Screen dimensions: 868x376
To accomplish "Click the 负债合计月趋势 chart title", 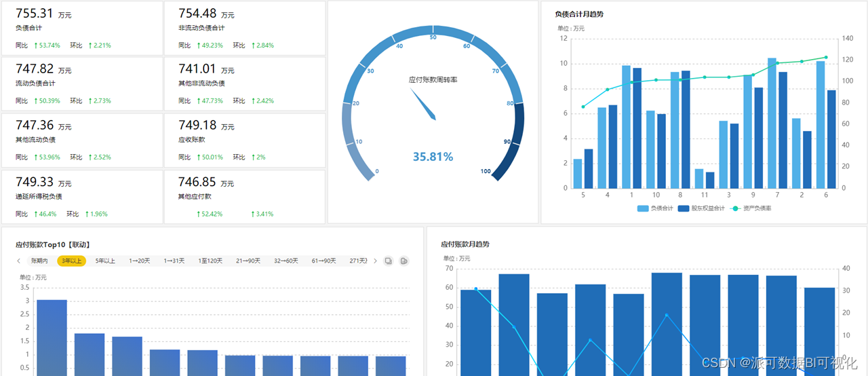I will (x=579, y=14).
